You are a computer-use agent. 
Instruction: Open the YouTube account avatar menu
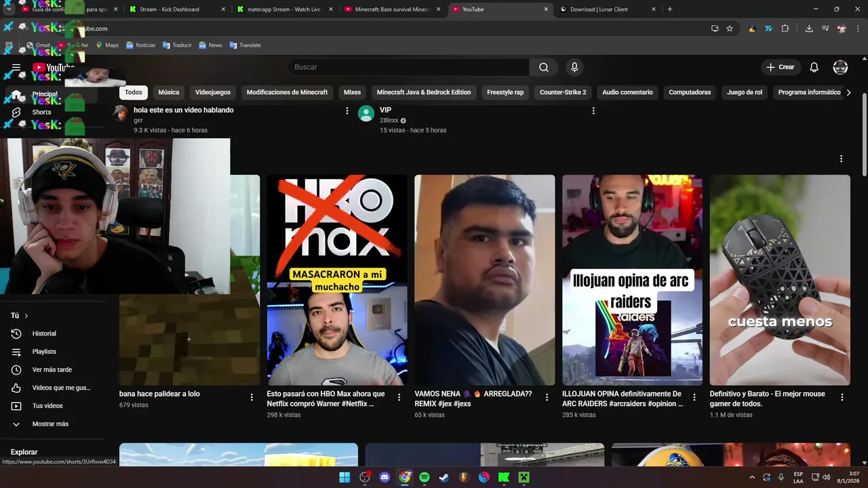tap(840, 67)
